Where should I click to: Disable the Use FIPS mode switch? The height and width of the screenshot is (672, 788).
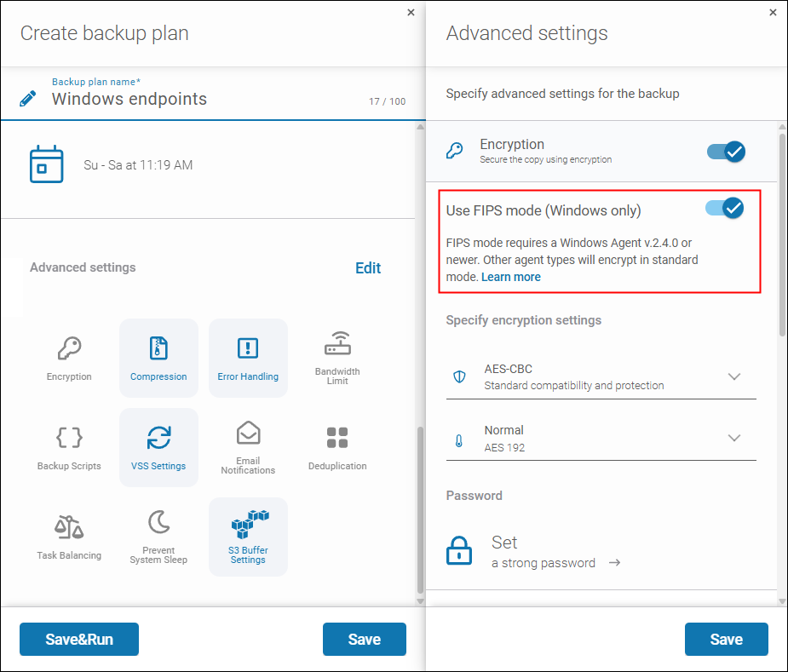[725, 208]
